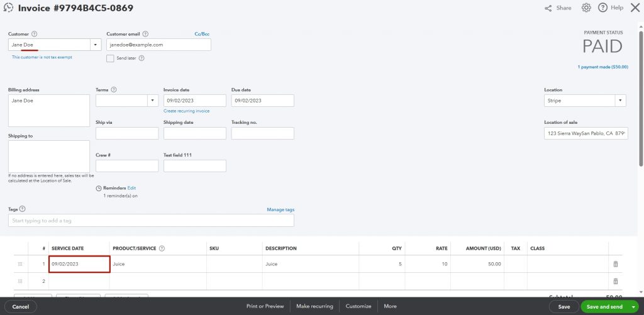
Task: Click the Customer name field Jane Doe
Action: (x=49, y=45)
